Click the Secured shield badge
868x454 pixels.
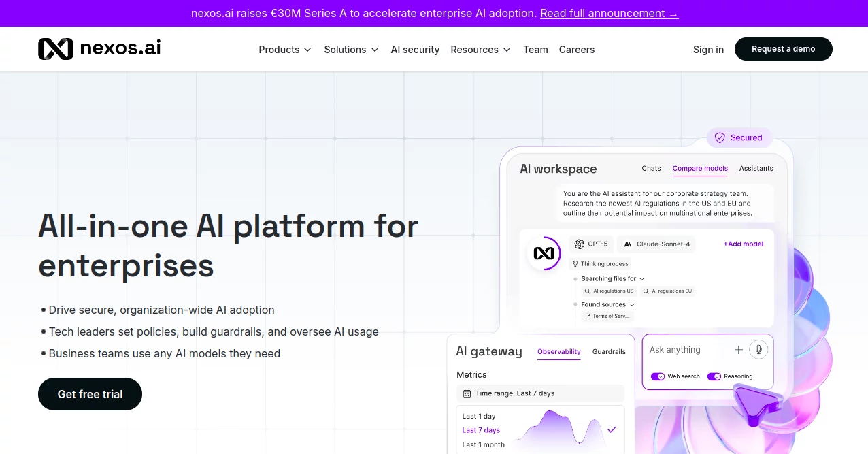pyautogui.click(x=739, y=137)
